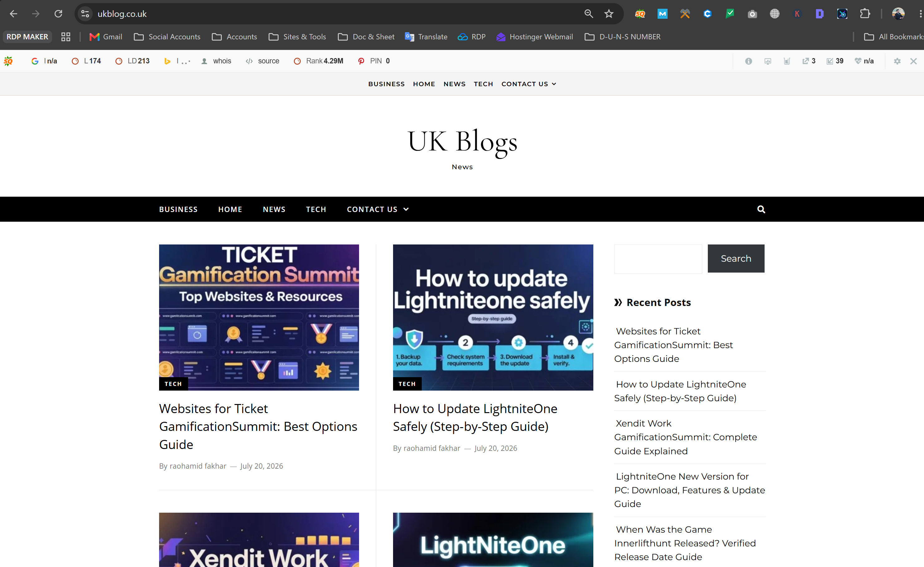Open the SEOquake page info icon

coord(748,61)
